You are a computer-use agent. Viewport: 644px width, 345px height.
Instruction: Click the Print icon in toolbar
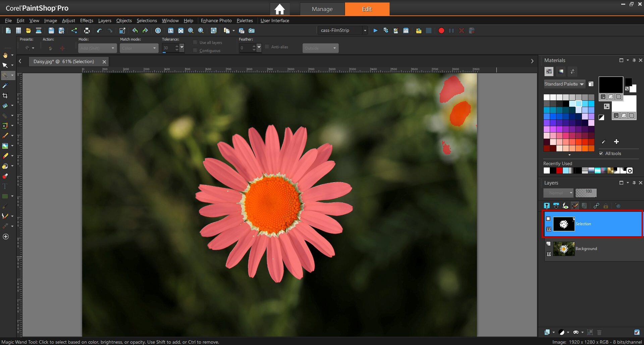pyautogui.click(x=87, y=31)
